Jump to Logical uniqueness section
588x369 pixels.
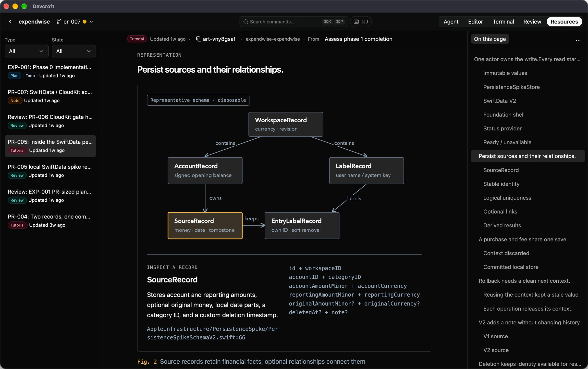point(507,198)
